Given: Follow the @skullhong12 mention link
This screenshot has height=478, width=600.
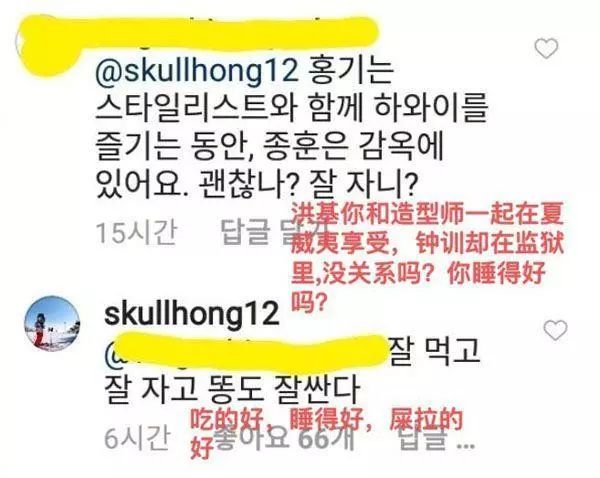Looking at the screenshot, I should (x=197, y=72).
